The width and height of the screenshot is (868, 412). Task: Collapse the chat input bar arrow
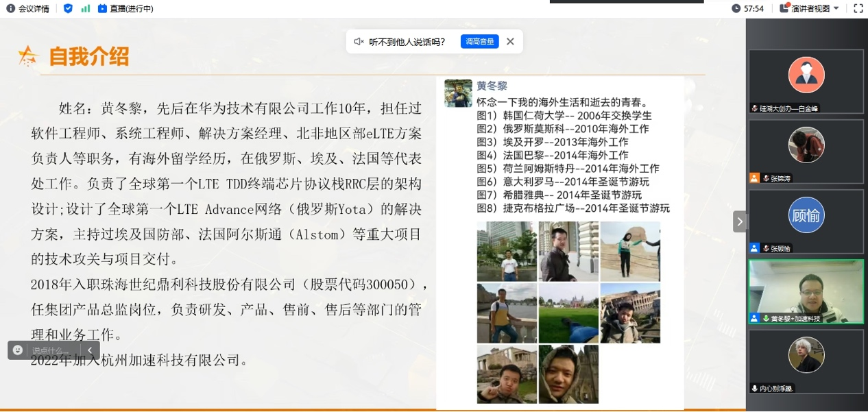click(x=89, y=350)
